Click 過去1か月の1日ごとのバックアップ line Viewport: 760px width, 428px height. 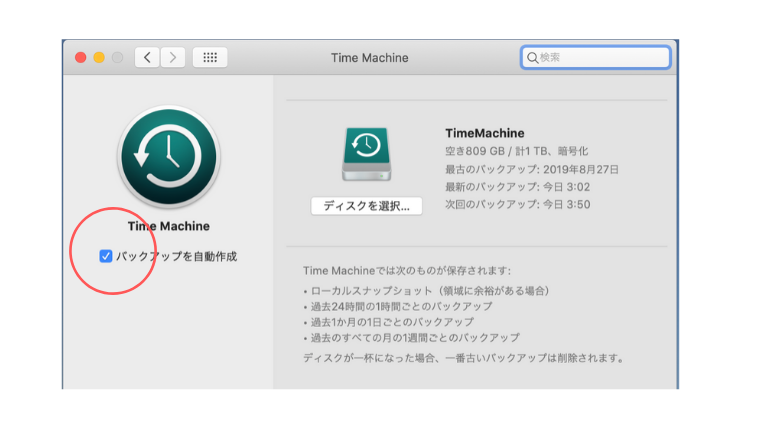coord(389,322)
